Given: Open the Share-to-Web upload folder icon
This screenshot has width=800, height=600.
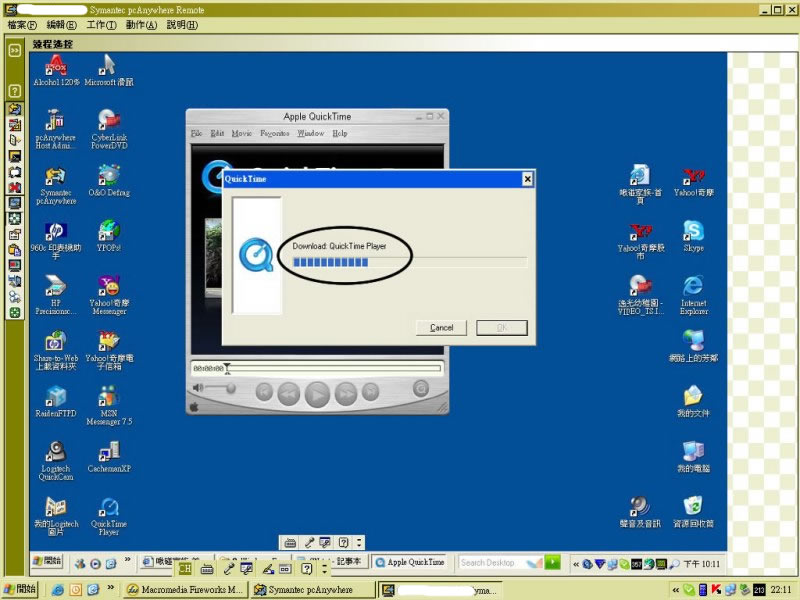Looking at the screenshot, I should [56, 350].
